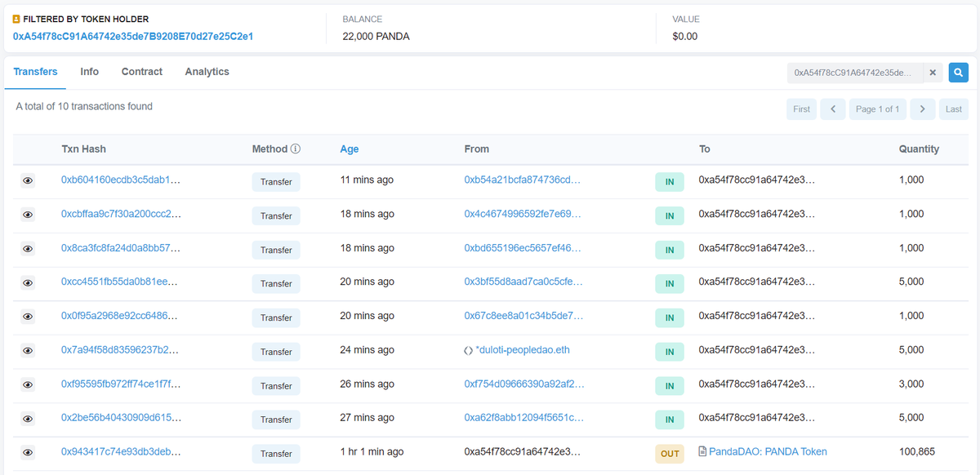
Task: Click the contract file icon beside PandaDAO: PANDA Token
Action: [x=702, y=451]
